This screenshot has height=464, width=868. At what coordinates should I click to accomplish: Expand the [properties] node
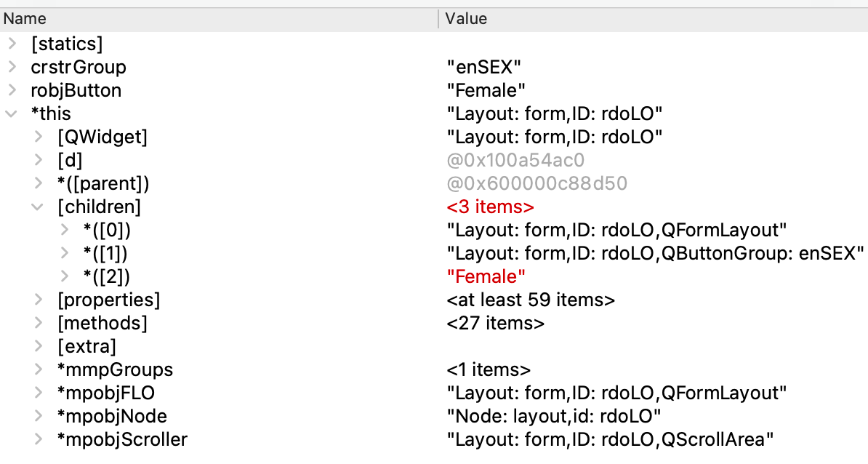pyautogui.click(x=39, y=300)
